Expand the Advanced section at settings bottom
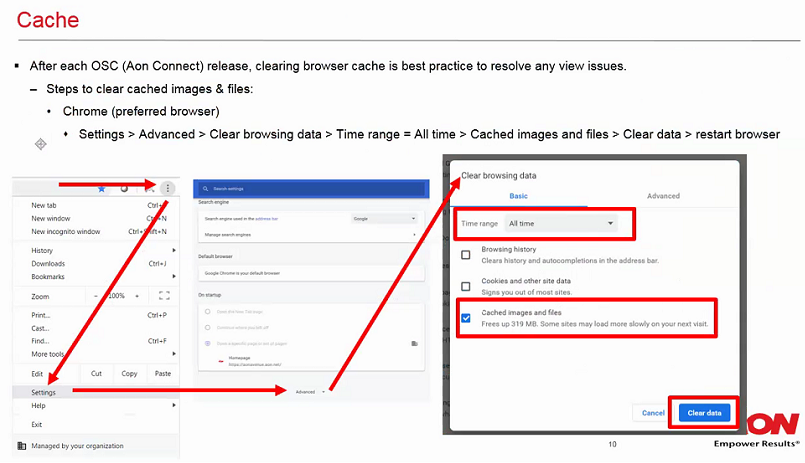This screenshot has height=463, width=805. click(x=309, y=391)
